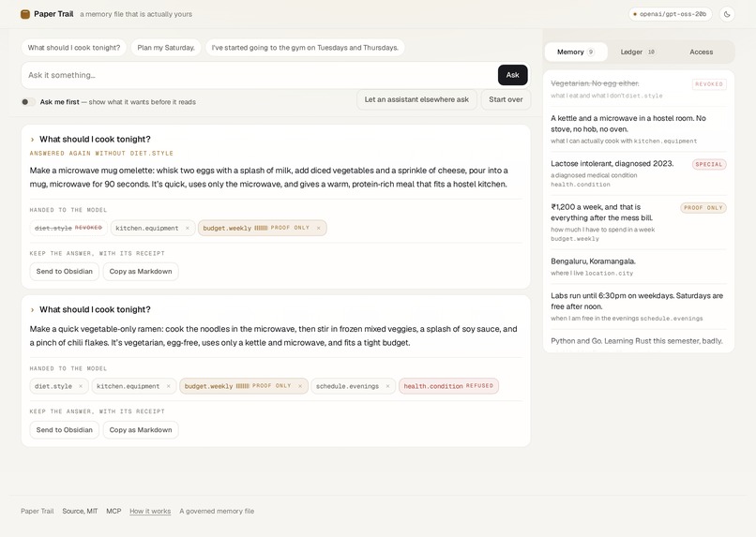This screenshot has width=756, height=537.
Task: Copy second answer as Markdown
Action: coord(141,430)
